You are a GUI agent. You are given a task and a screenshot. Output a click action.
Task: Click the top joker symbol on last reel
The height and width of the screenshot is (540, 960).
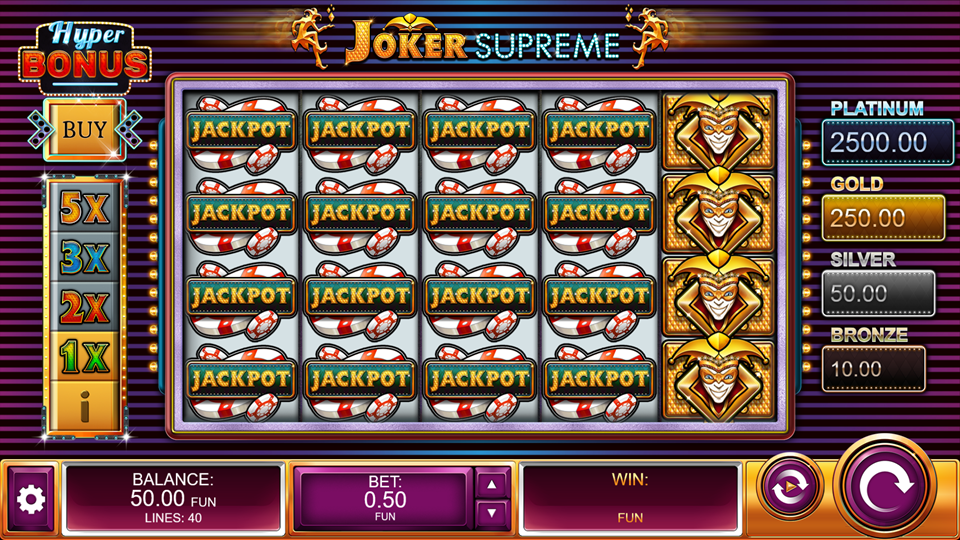pos(718,132)
